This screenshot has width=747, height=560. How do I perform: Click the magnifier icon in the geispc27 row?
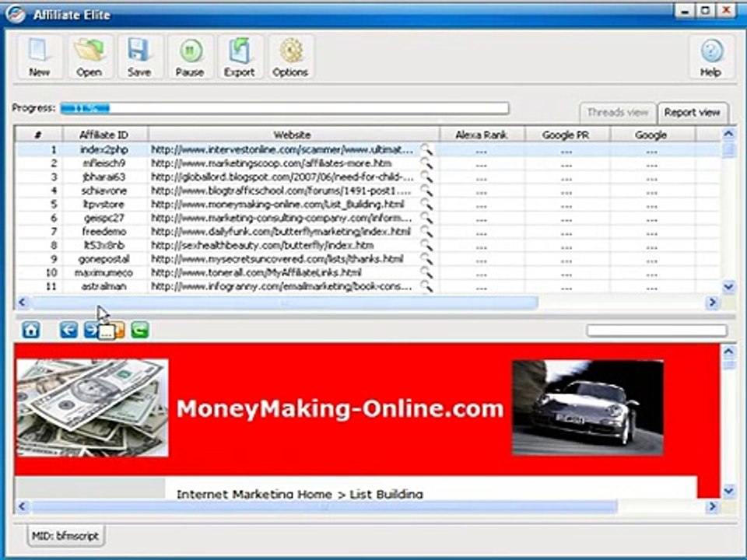[426, 218]
